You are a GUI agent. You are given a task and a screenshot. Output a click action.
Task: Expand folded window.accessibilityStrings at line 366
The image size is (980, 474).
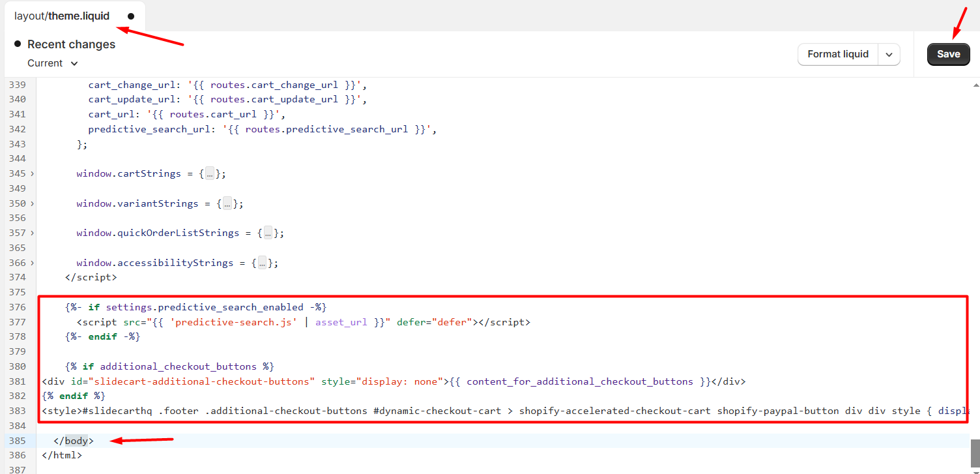point(32,263)
